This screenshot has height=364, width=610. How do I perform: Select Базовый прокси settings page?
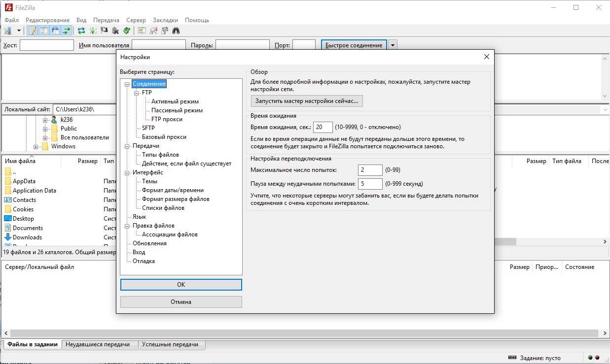pos(164,137)
